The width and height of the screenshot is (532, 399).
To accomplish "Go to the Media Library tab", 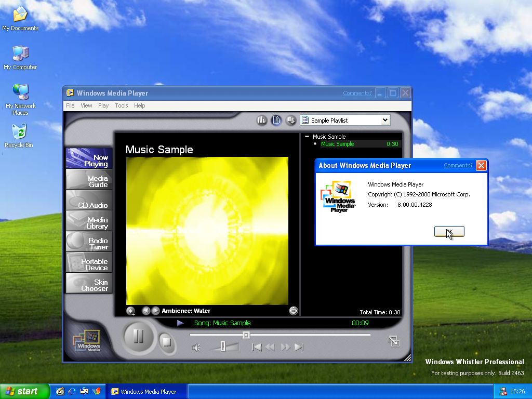I will (89, 223).
